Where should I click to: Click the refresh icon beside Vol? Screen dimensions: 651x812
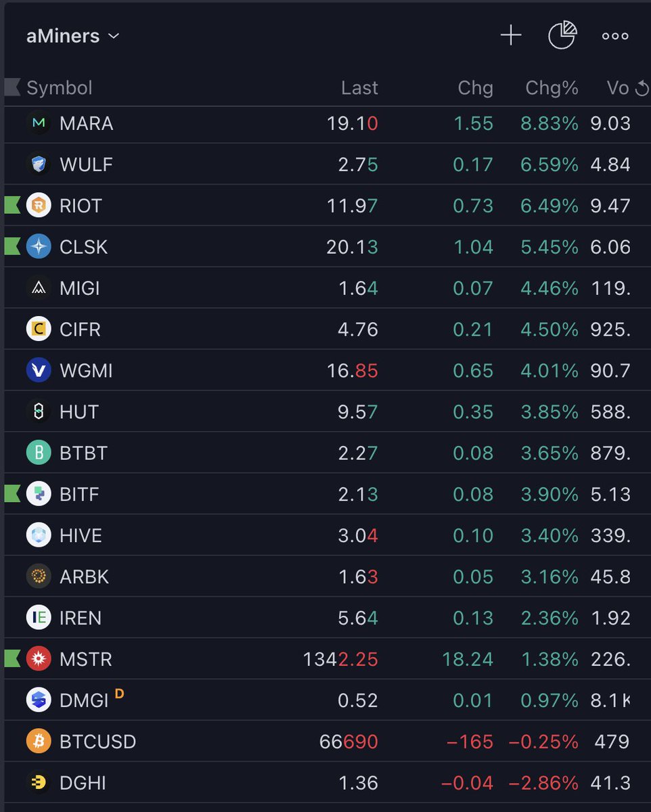(642, 89)
